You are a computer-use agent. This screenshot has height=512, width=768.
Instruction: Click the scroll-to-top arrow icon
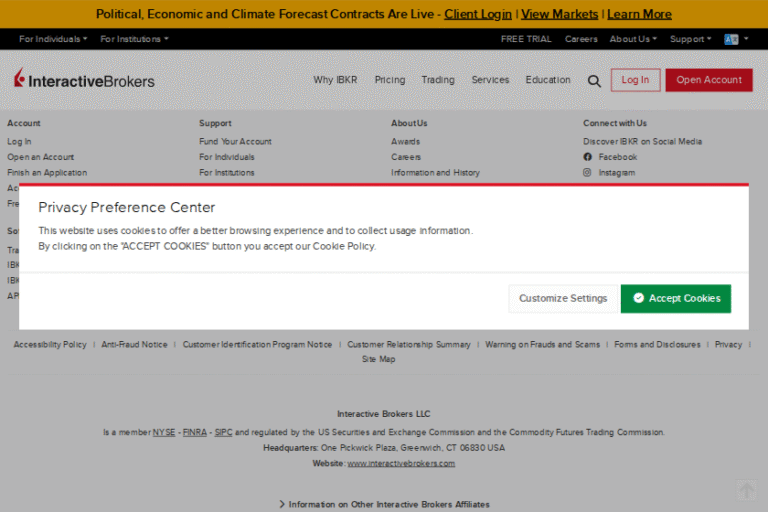click(746, 490)
